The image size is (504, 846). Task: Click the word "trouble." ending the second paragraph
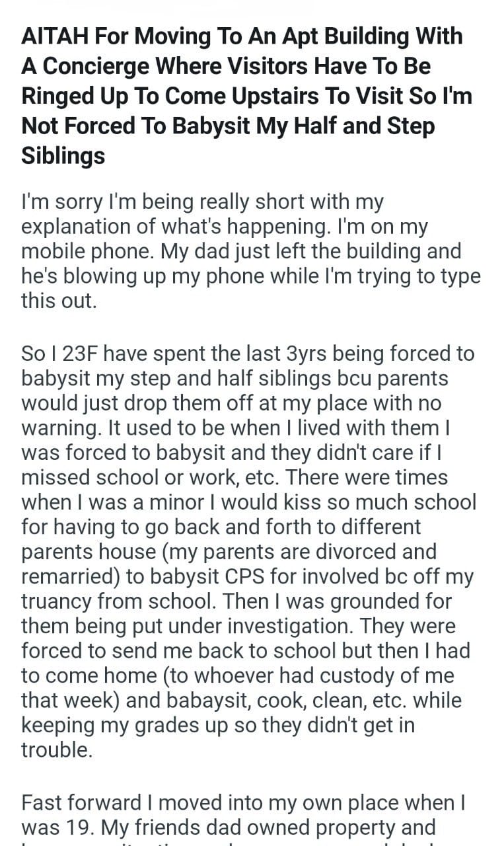coord(55,750)
